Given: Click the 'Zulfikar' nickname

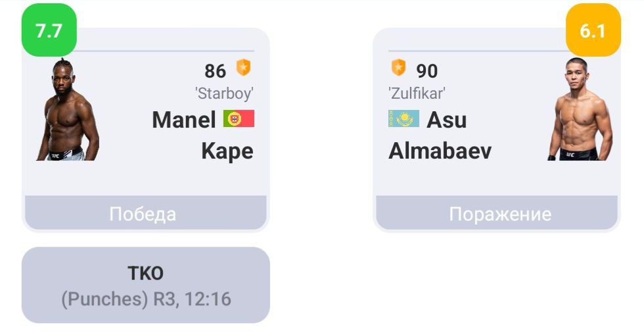Looking at the screenshot, I should click(x=417, y=93).
